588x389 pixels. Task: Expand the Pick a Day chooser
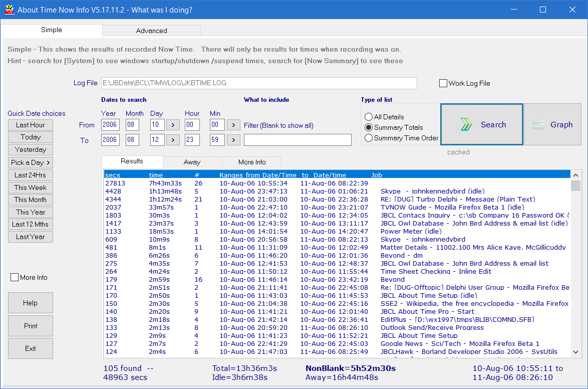(x=31, y=162)
